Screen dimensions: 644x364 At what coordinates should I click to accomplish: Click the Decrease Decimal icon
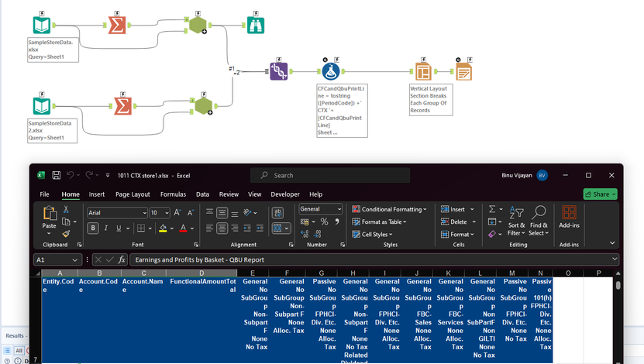(318, 234)
